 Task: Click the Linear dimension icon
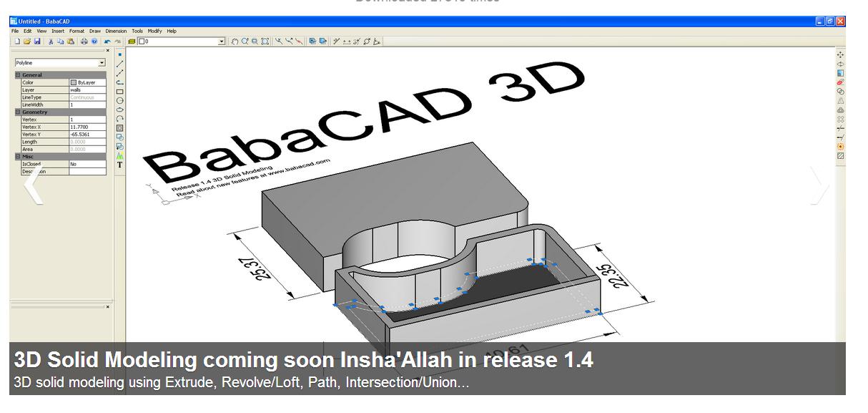click(x=347, y=42)
